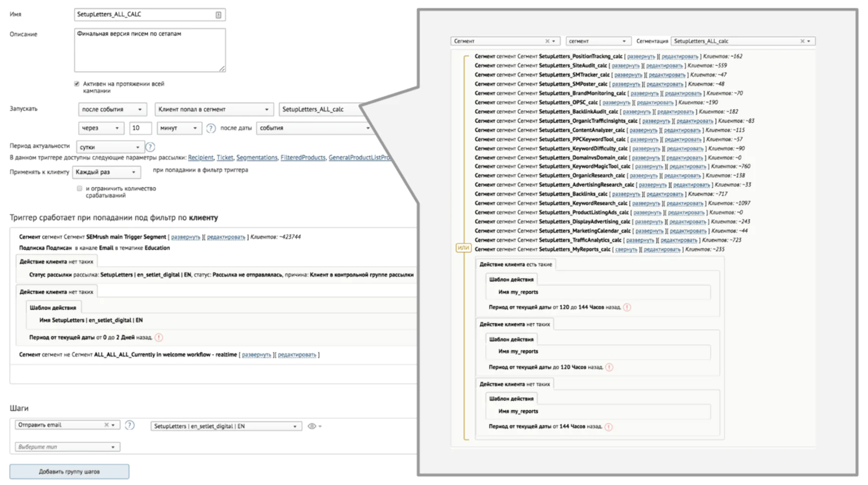Screen dimensions: 868x485
Task: Click 'Подписка Подписан в канале Email' condition row
Action: [94, 248]
